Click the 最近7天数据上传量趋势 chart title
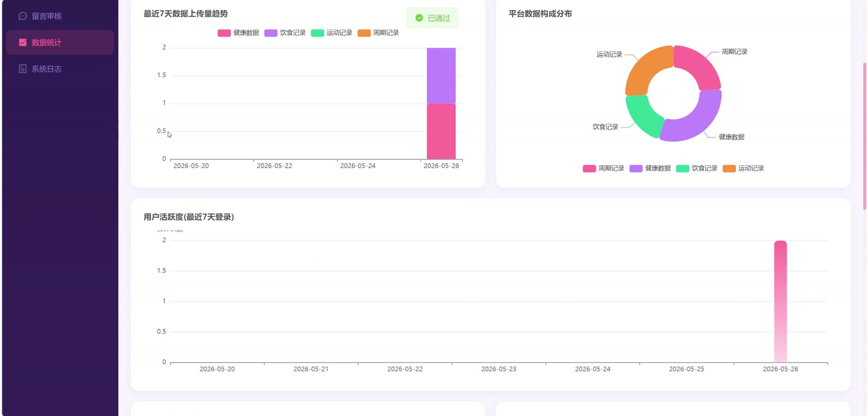This screenshot has width=868, height=416. point(186,14)
